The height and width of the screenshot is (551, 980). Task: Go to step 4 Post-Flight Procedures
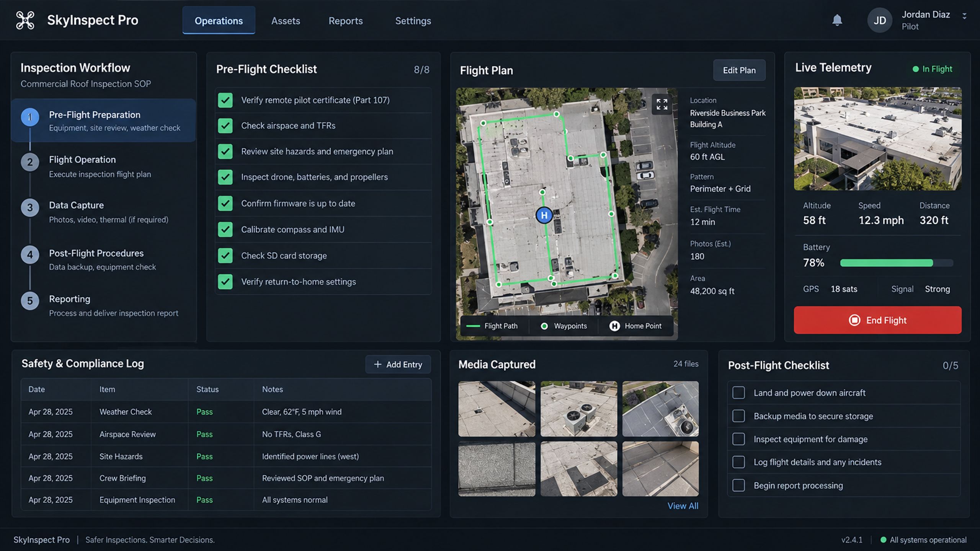(x=103, y=260)
